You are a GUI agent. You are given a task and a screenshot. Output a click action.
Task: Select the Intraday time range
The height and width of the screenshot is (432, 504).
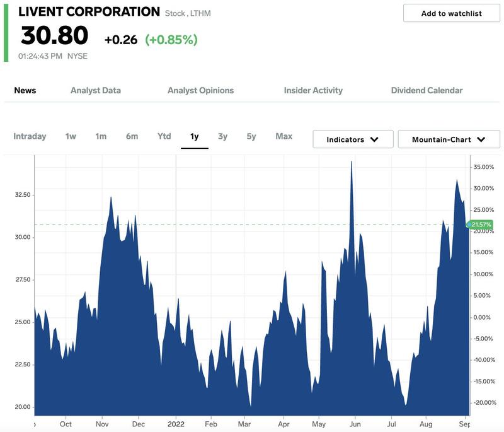pyautogui.click(x=30, y=136)
